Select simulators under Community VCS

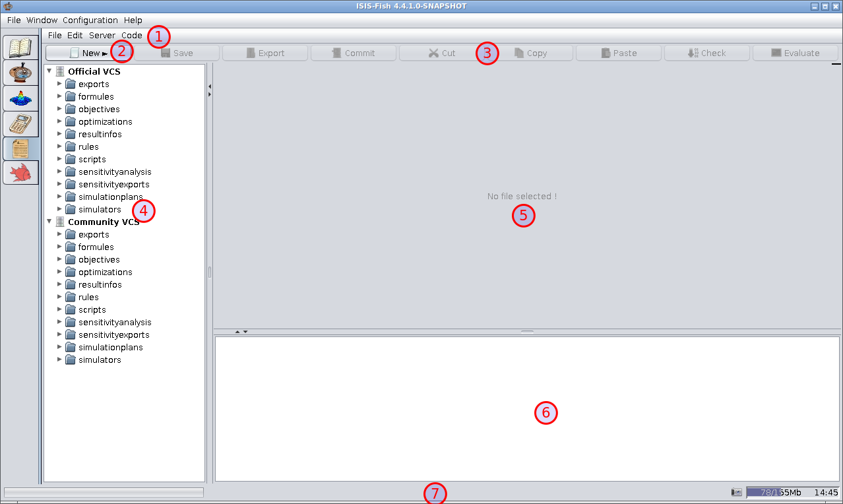click(100, 360)
